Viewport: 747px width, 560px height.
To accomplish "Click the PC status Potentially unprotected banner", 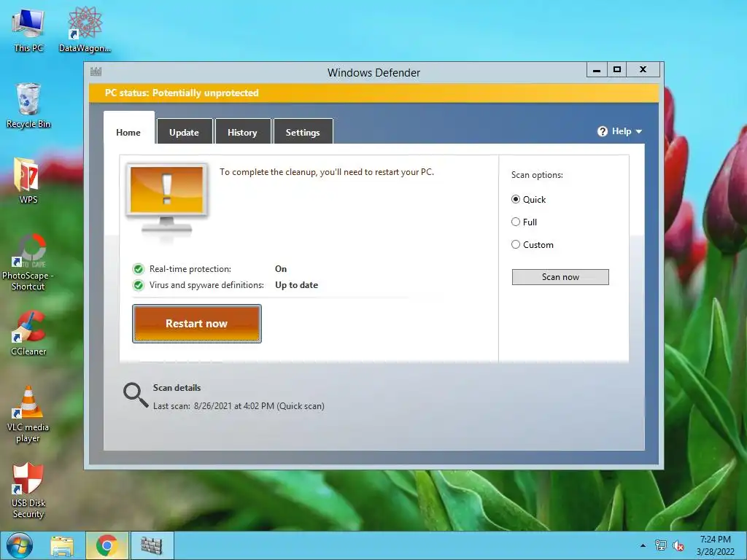I will (x=373, y=93).
